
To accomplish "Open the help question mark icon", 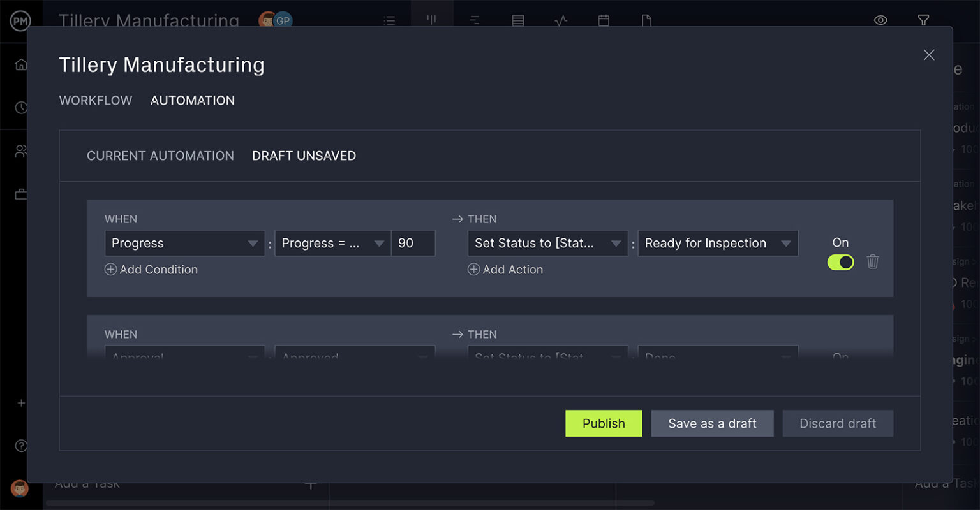I will (x=21, y=446).
